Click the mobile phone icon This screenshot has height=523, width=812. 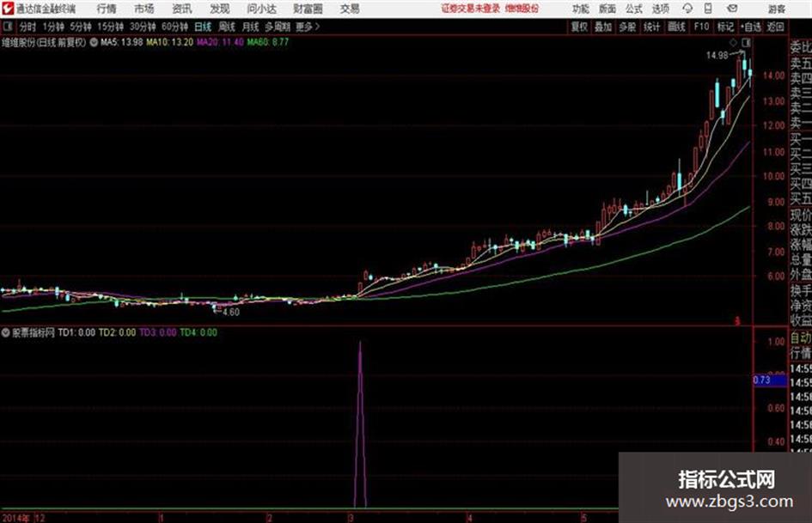(x=708, y=9)
